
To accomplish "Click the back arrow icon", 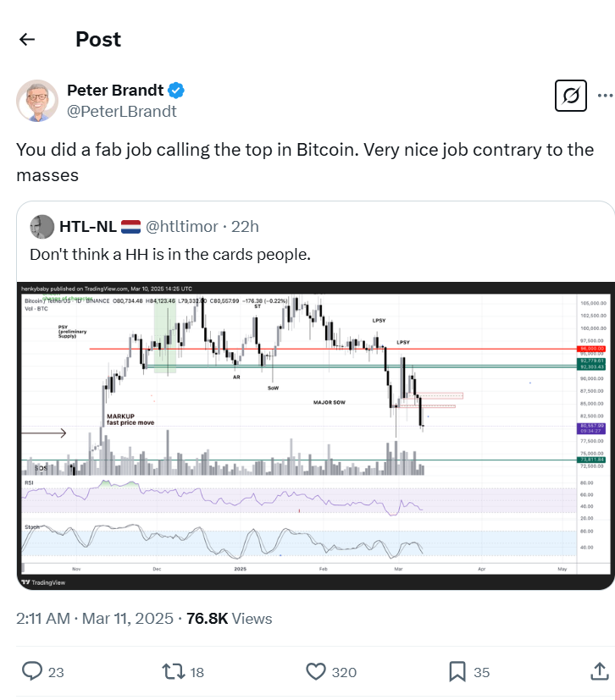I will coord(26,39).
